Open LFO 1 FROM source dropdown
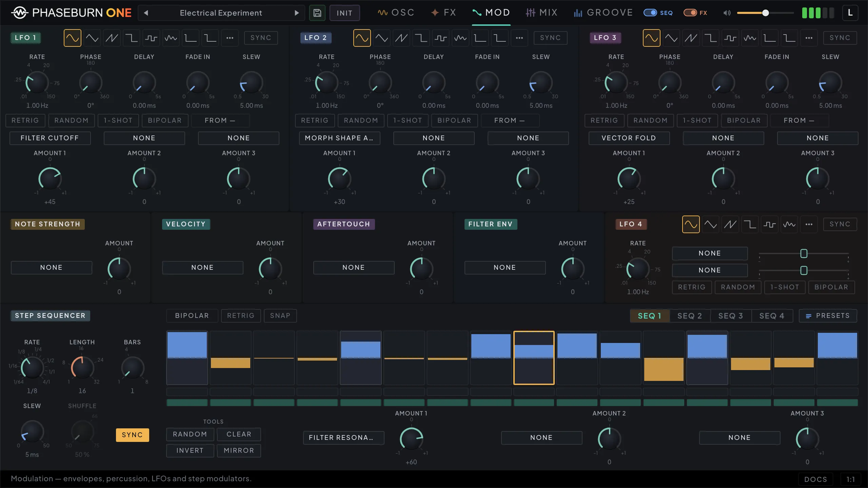Screen dimensions: 868x488 [220, 121]
